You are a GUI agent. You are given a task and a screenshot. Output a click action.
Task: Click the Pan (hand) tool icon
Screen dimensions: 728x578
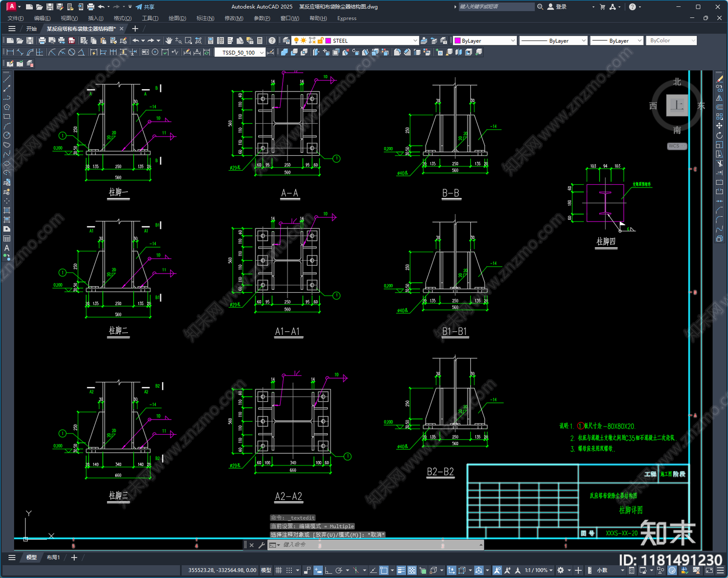click(169, 41)
